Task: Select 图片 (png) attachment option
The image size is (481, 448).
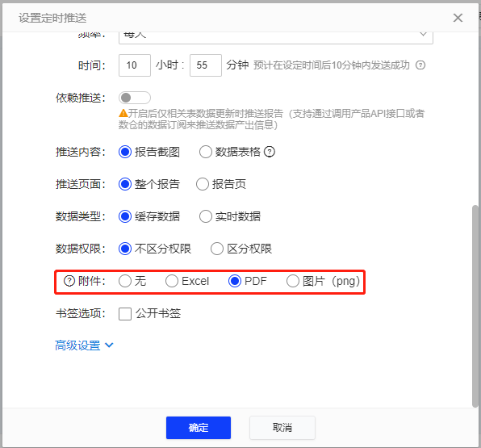Action: point(293,281)
